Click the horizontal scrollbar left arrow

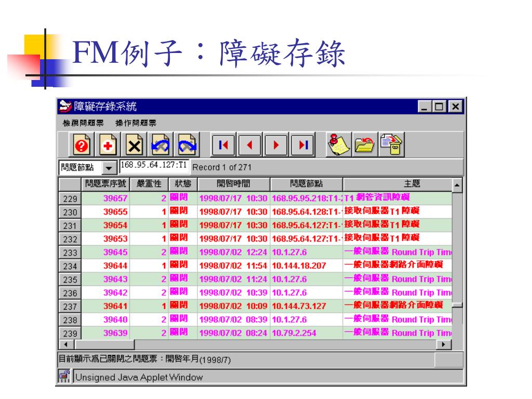click(66, 345)
